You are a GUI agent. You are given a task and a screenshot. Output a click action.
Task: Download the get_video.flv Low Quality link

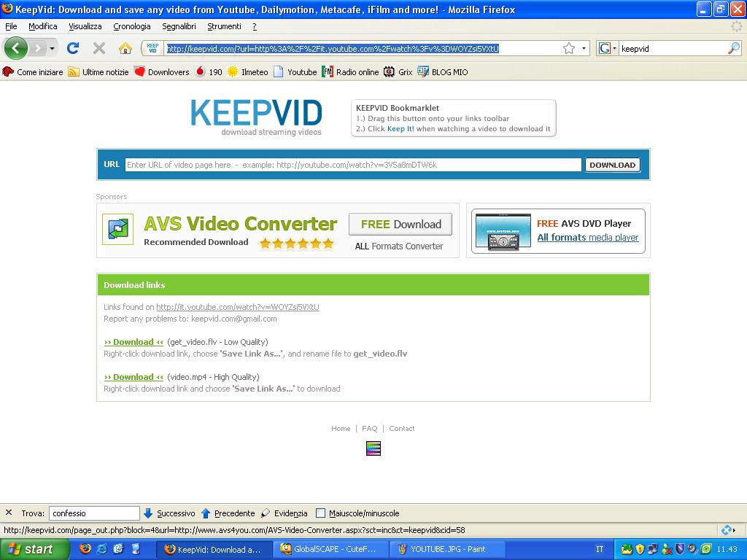coord(133,342)
